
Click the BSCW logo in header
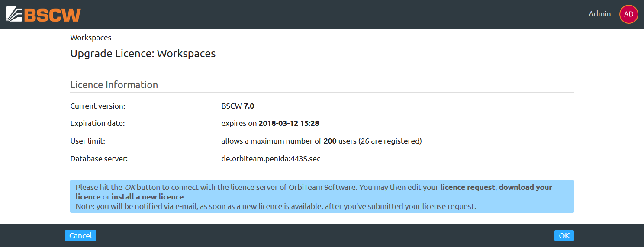(44, 14)
